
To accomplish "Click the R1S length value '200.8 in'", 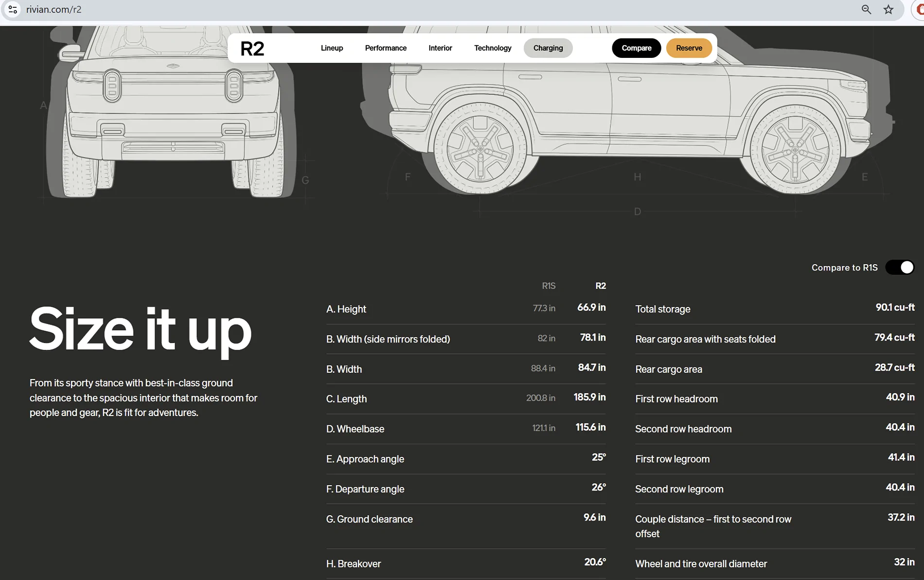I will tap(541, 398).
